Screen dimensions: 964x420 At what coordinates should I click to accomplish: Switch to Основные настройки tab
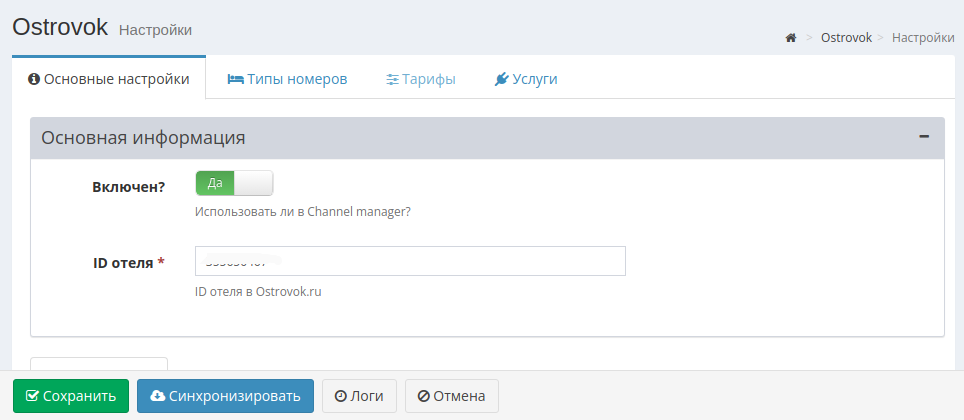[x=109, y=79]
